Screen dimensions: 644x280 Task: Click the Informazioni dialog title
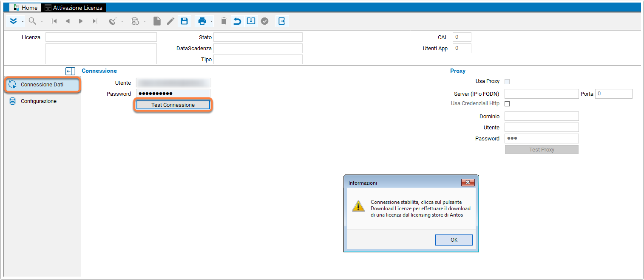coord(363,183)
